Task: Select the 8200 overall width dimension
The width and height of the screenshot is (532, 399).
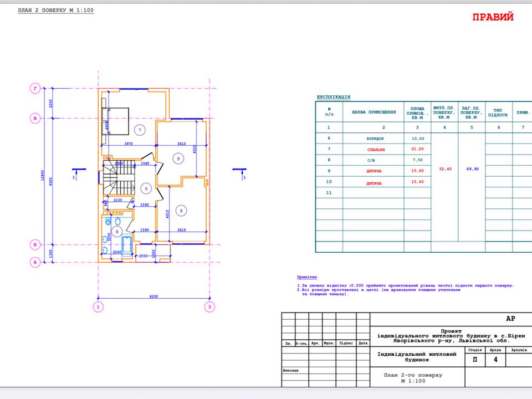Action: [154, 297]
